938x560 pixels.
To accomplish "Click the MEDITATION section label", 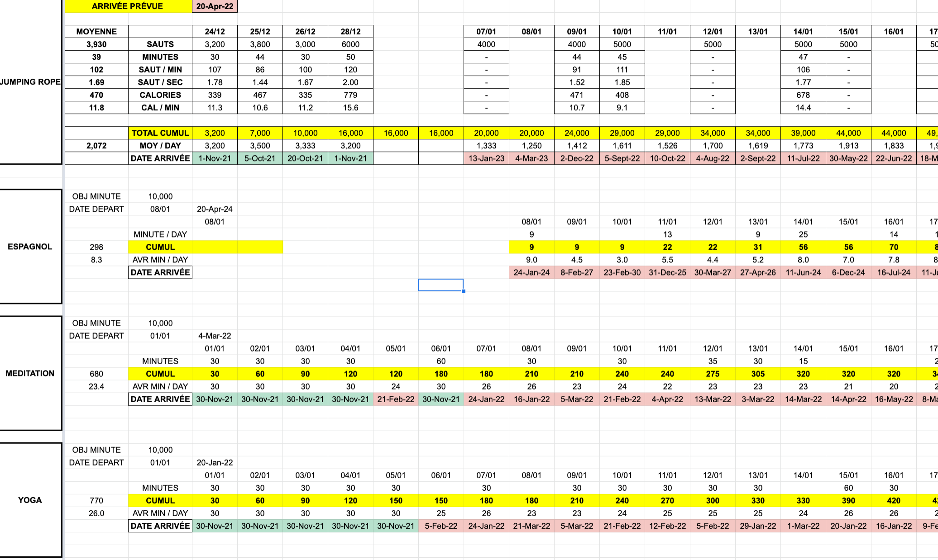I will (30, 373).
